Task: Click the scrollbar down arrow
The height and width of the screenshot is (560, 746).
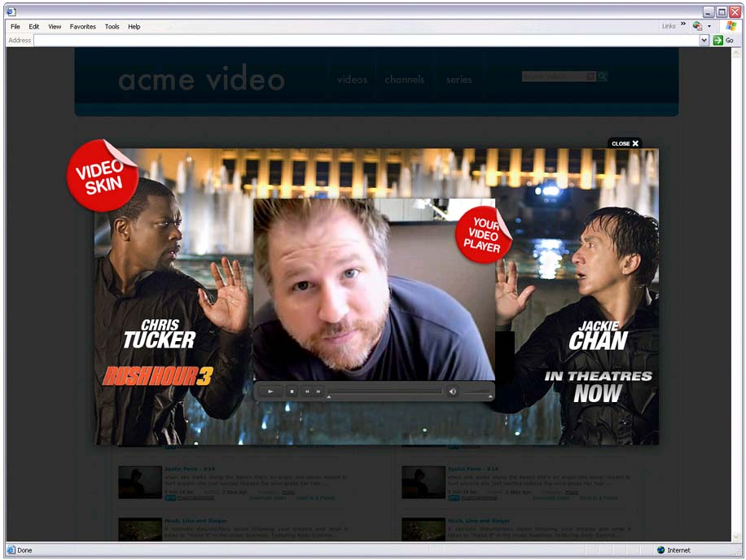Action: point(736,536)
